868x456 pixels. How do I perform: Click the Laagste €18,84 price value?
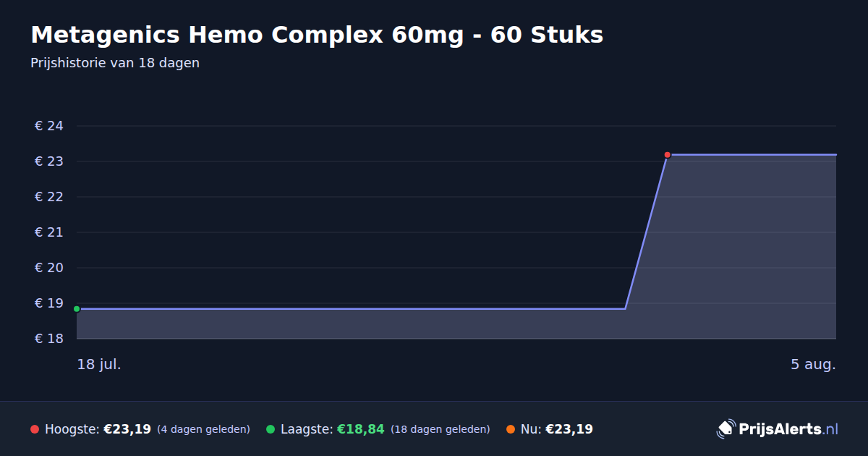(360, 429)
